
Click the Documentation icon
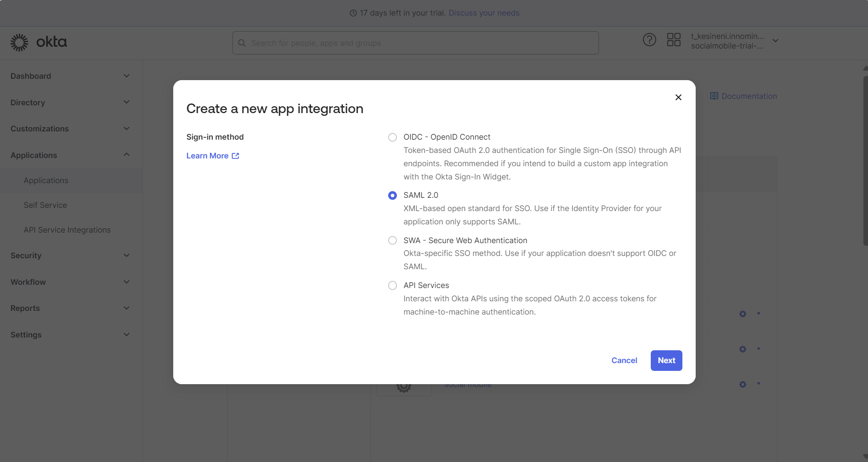tap(714, 96)
